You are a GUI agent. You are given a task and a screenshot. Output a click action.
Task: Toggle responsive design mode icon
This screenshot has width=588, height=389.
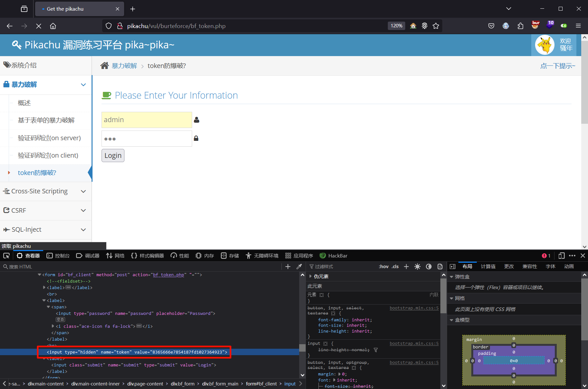[x=562, y=256]
